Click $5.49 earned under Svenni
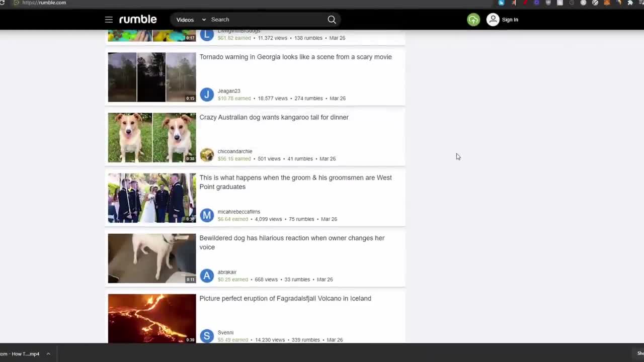Screen dimensions: 644x362 [232, 340]
